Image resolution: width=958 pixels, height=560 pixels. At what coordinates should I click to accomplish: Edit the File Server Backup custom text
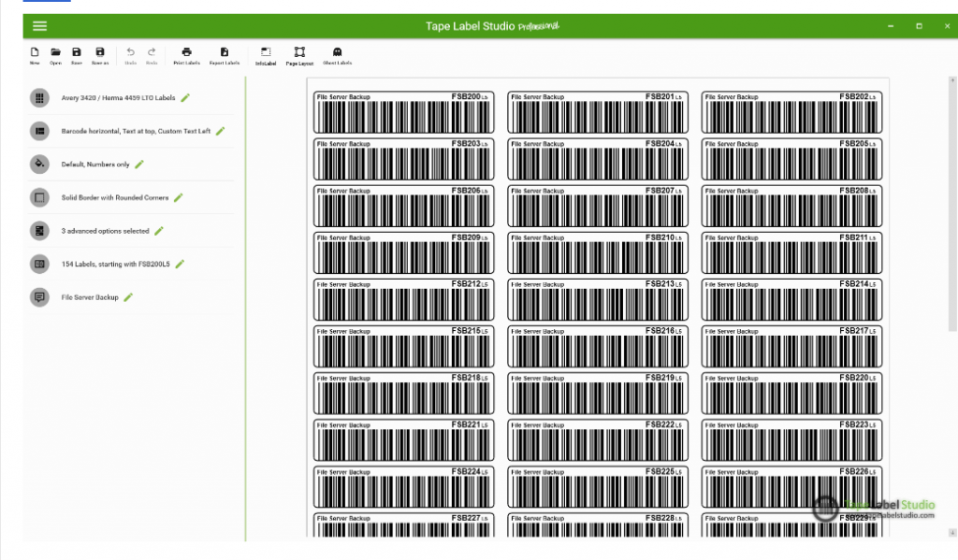(x=128, y=297)
